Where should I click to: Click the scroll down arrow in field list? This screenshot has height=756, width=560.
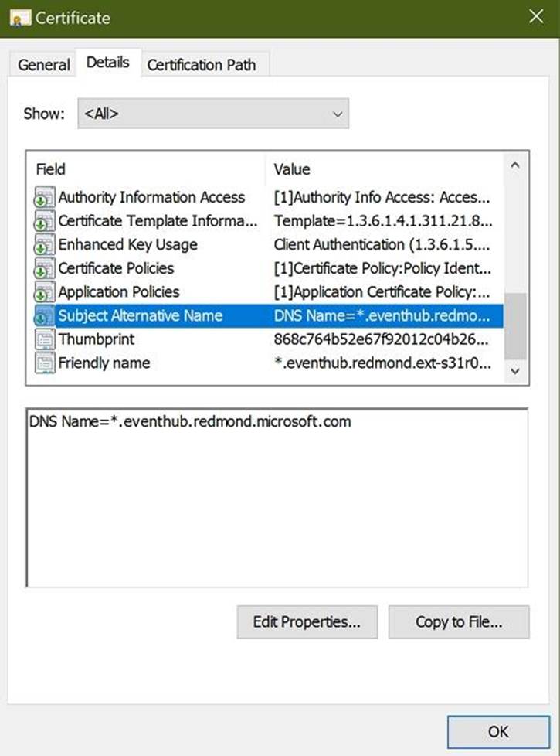[x=515, y=372]
